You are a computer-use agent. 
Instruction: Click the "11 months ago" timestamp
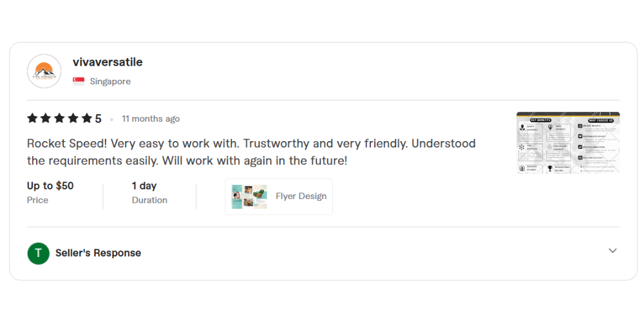(x=151, y=119)
